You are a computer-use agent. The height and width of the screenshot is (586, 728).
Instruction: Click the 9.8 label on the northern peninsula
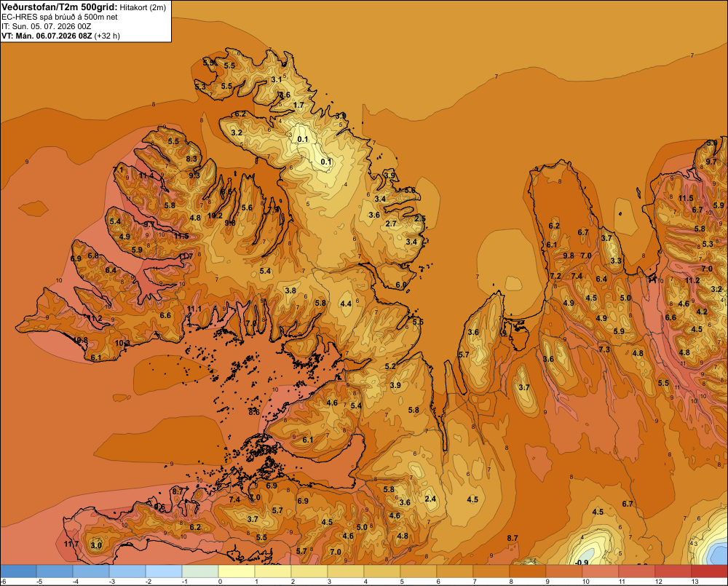[569, 256]
